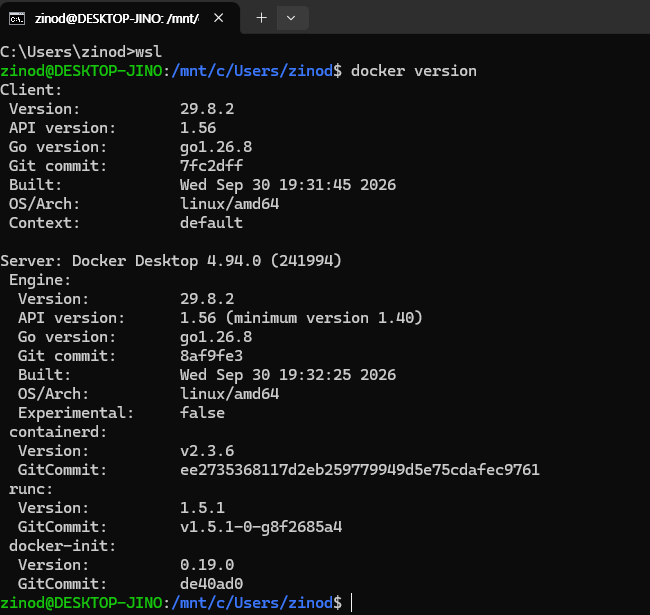Click the 'docker version' command text

coord(414,71)
